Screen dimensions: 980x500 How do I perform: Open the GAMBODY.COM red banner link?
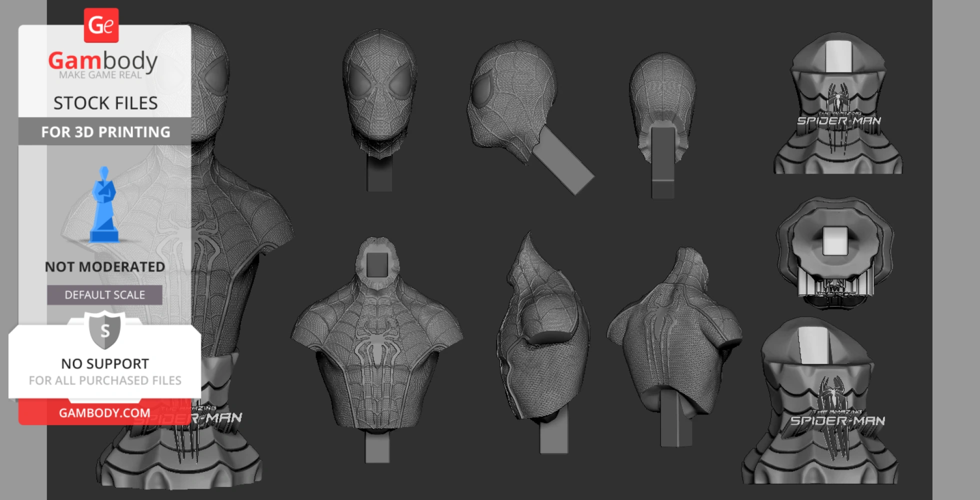point(104,413)
